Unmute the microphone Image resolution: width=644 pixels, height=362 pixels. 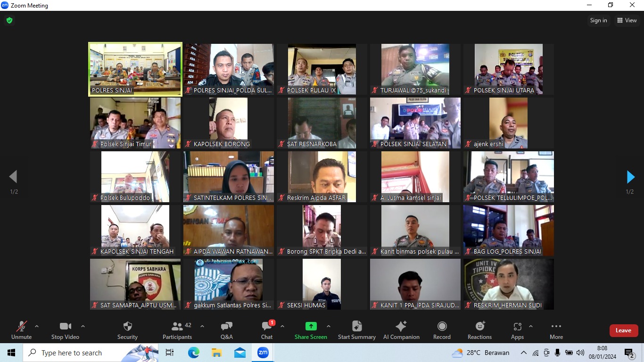coord(21,330)
